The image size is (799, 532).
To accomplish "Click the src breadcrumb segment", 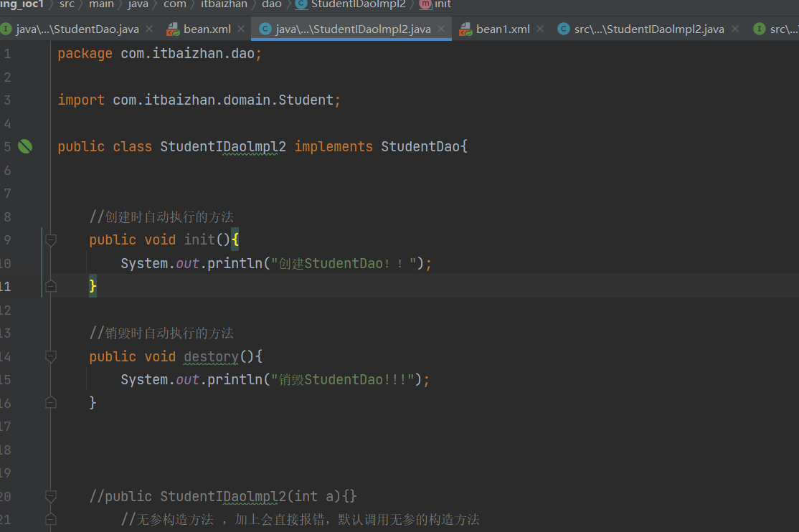I will coord(67,4).
